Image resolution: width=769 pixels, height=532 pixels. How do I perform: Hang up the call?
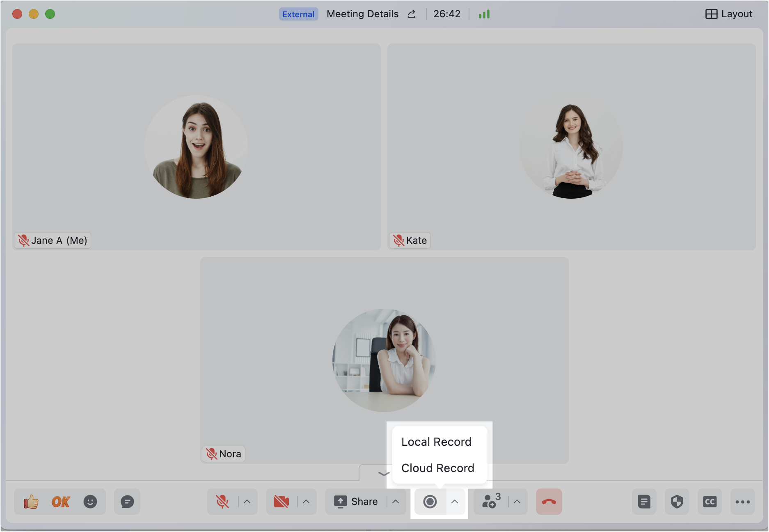[549, 501]
